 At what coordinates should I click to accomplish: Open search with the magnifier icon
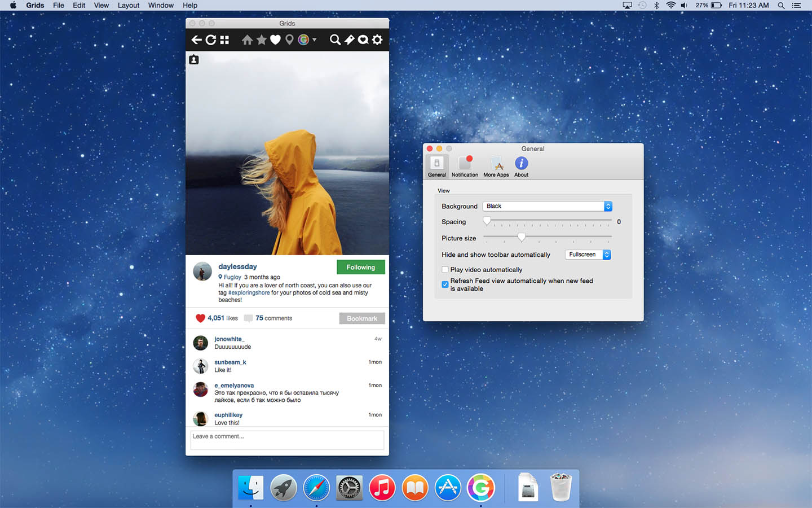click(335, 40)
